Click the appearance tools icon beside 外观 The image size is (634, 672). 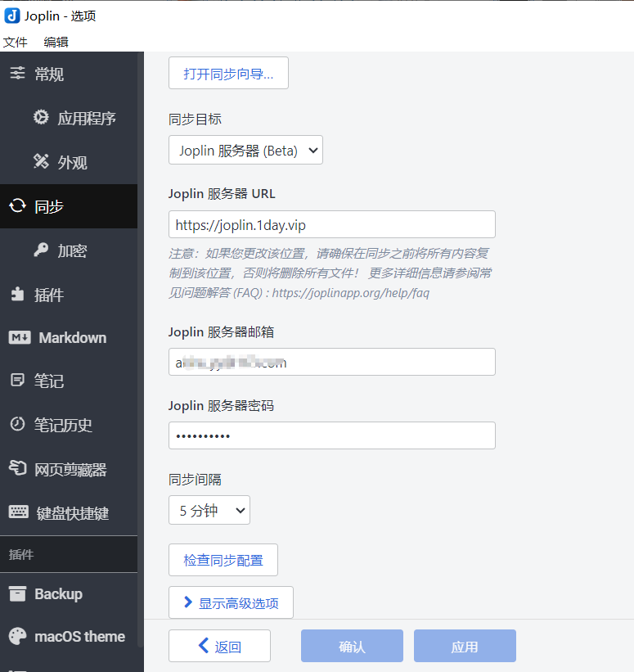[41, 161]
